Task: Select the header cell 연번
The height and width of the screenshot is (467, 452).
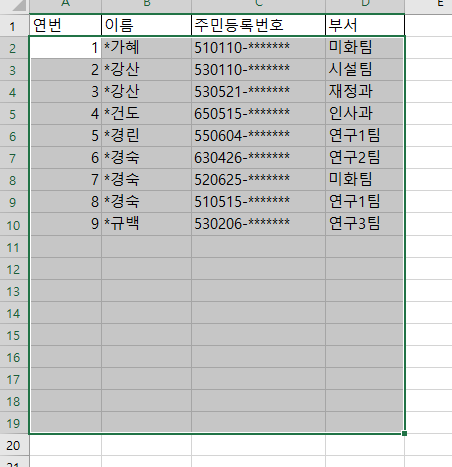Action: click(65, 25)
